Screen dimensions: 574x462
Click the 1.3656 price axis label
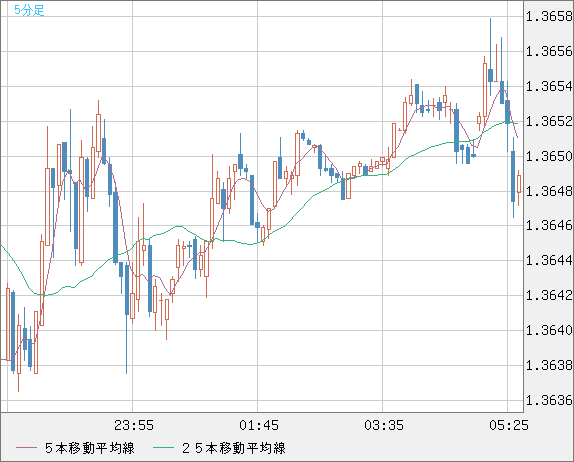tap(549, 51)
